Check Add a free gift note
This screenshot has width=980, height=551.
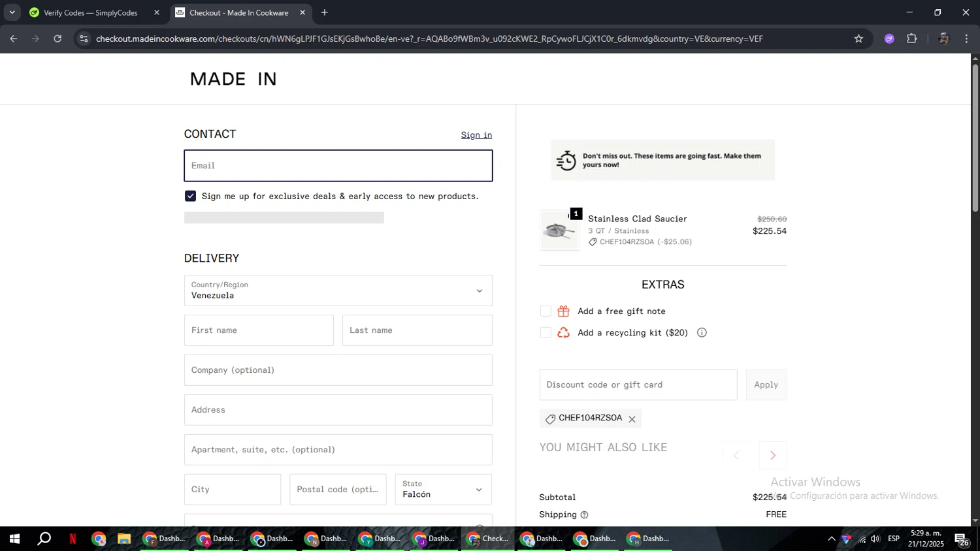(x=546, y=311)
